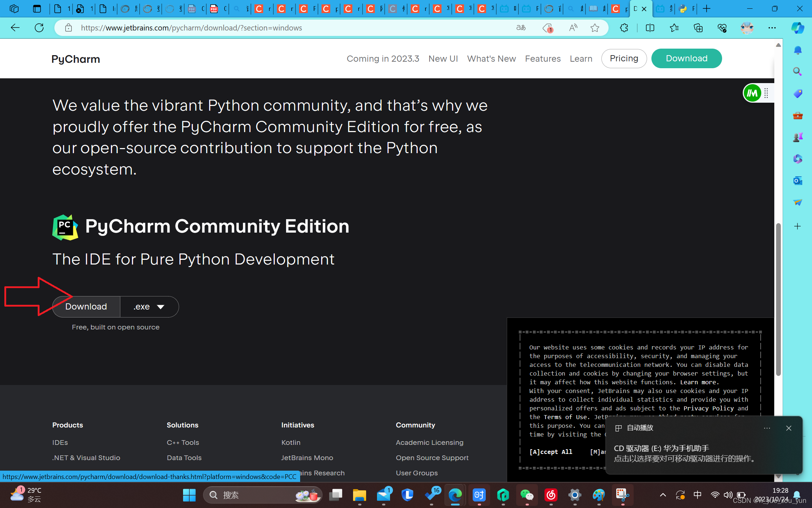Open WeChat from the taskbar
This screenshot has width=812, height=508.
(x=527, y=495)
